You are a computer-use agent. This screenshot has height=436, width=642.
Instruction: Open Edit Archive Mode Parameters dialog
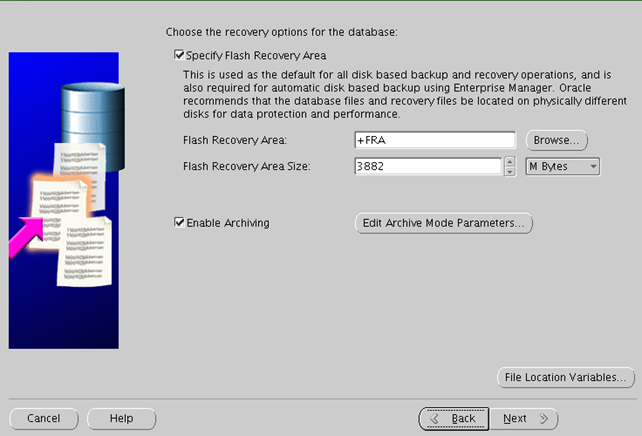443,223
